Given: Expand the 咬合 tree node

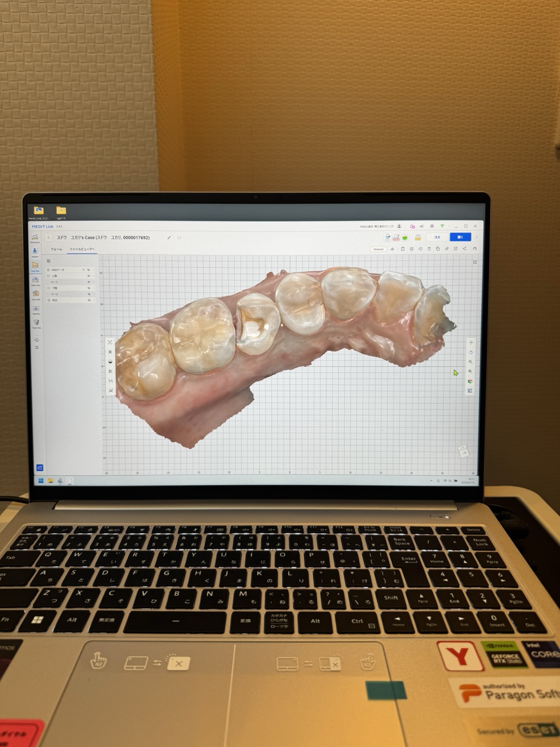Looking at the screenshot, I should pos(49,300).
